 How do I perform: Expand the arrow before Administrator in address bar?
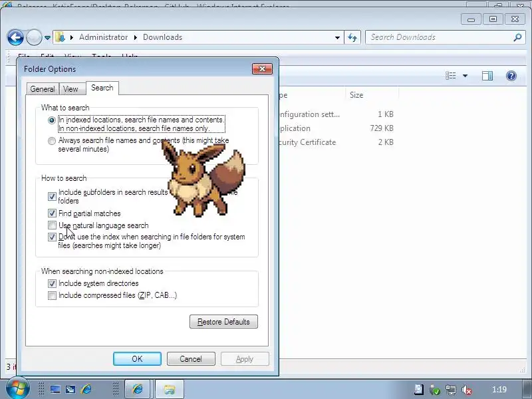tap(72, 37)
